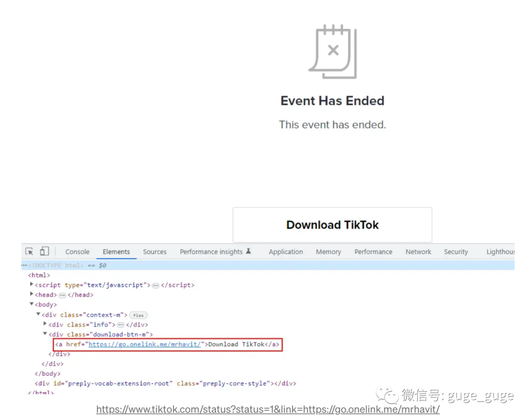Viewport: 531px width, 420px height.
Task: Expand the head element node
Action: pyautogui.click(x=31, y=294)
